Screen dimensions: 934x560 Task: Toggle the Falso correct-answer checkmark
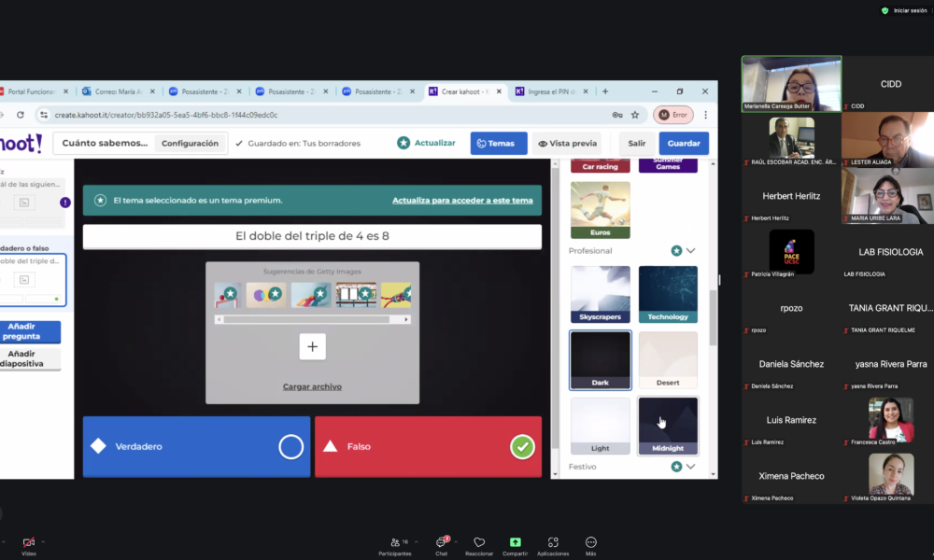[522, 447]
